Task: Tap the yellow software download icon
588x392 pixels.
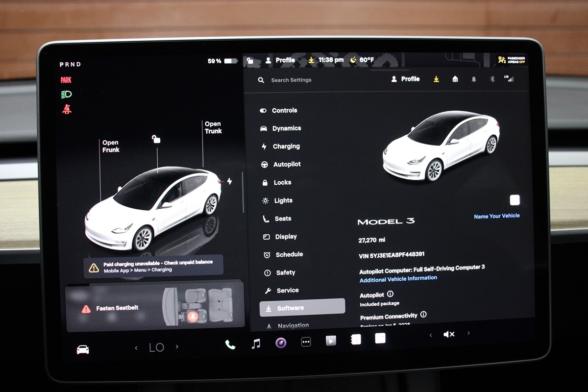Action: point(436,79)
